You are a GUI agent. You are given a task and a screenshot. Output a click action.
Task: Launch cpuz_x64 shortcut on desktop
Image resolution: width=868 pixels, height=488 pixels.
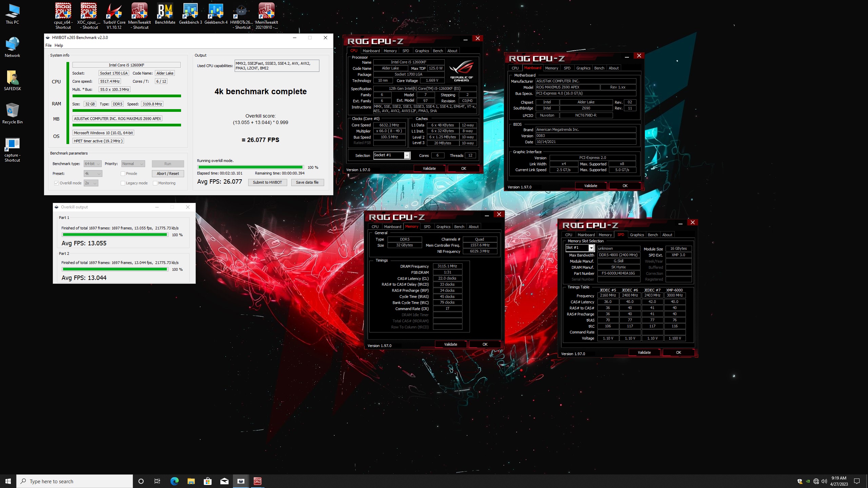pos(63,16)
